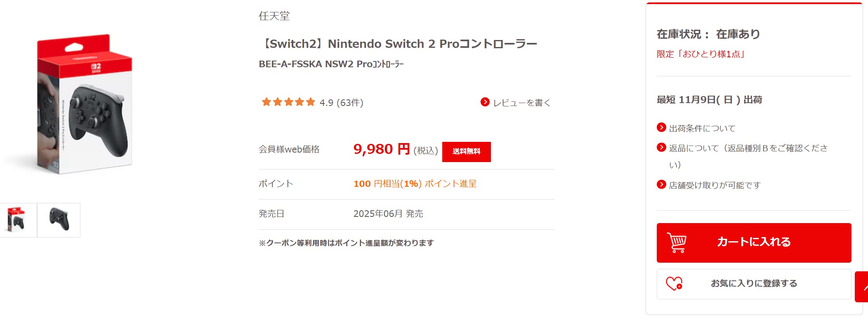This screenshot has height=327, width=868.
Task: Click the arrow icon next to 出荷条件について
Action: click(x=662, y=128)
